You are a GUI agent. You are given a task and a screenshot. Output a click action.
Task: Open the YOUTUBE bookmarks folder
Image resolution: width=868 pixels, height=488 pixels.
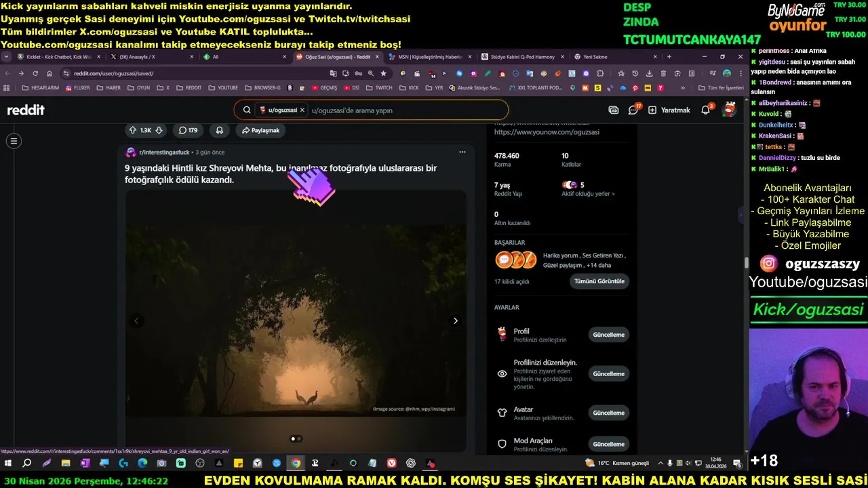[x=223, y=87]
